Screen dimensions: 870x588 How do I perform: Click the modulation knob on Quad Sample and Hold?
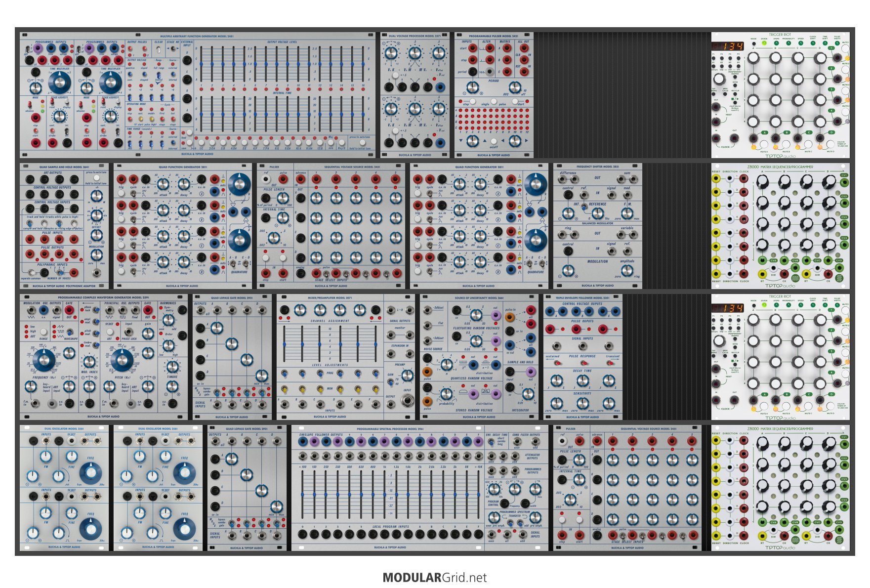tap(97, 255)
